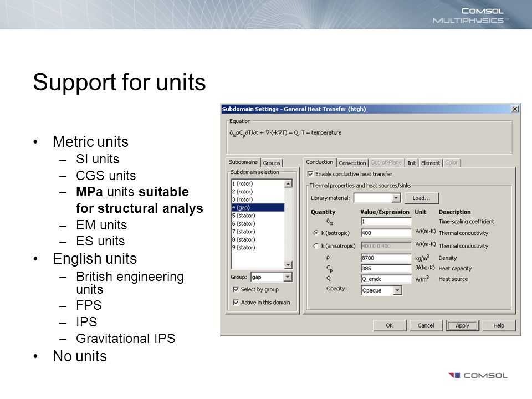
Task: Click the OK button
Action: [389, 325]
